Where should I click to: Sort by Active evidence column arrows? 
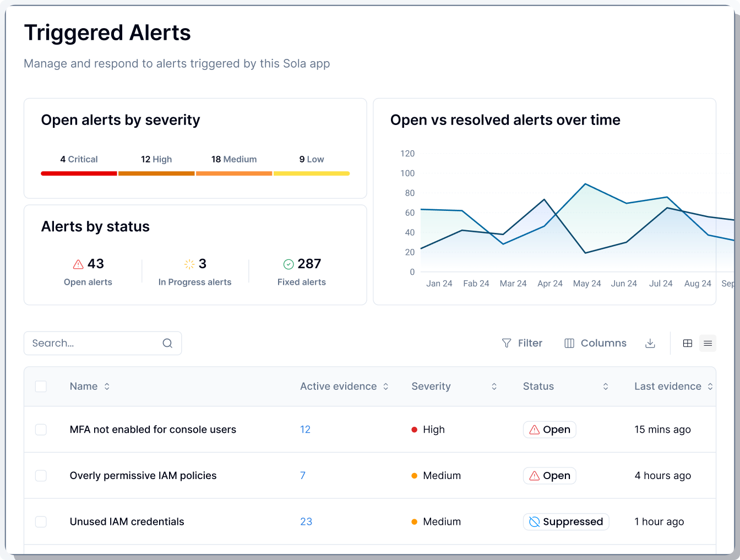tap(385, 387)
